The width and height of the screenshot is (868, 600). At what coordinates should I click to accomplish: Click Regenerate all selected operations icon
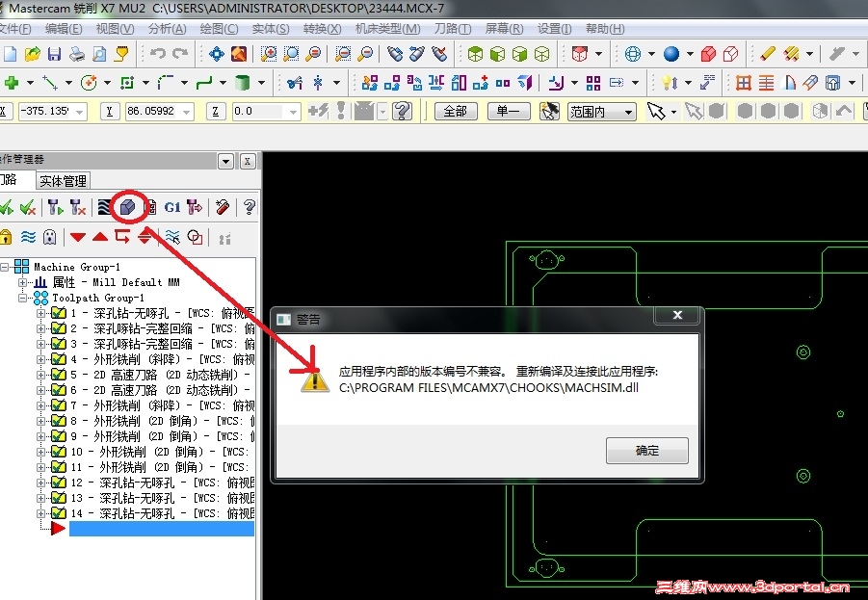(55, 208)
